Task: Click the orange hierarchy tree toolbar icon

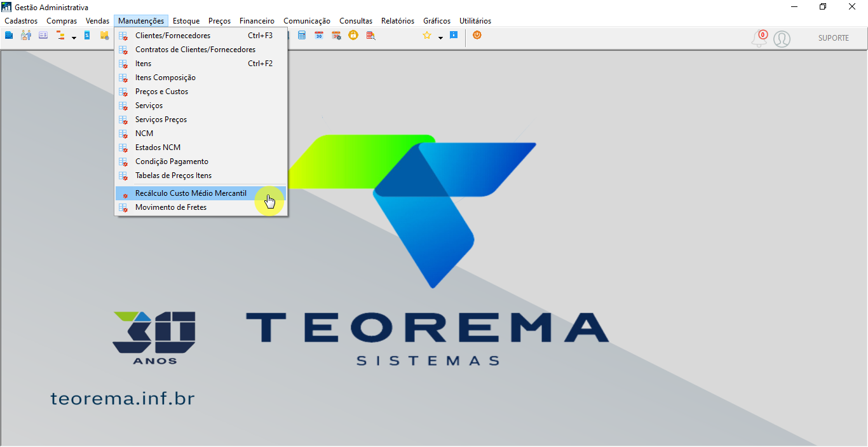Action: pyautogui.click(x=61, y=36)
